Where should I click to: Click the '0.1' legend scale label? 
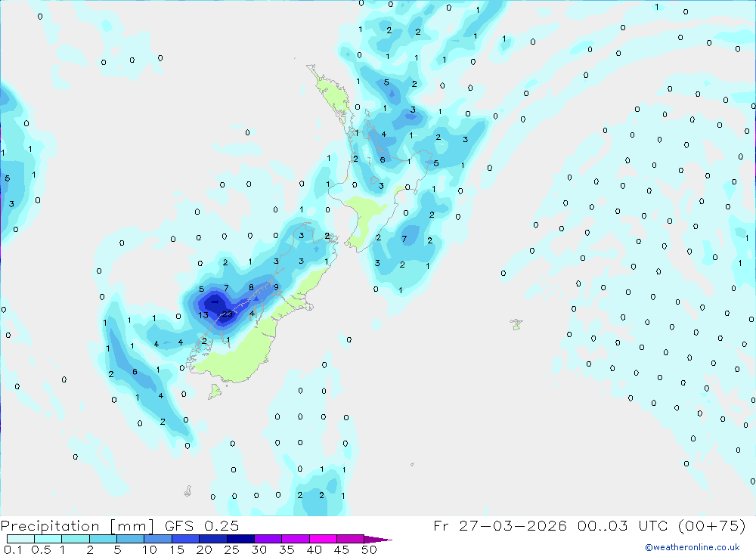[12, 549]
